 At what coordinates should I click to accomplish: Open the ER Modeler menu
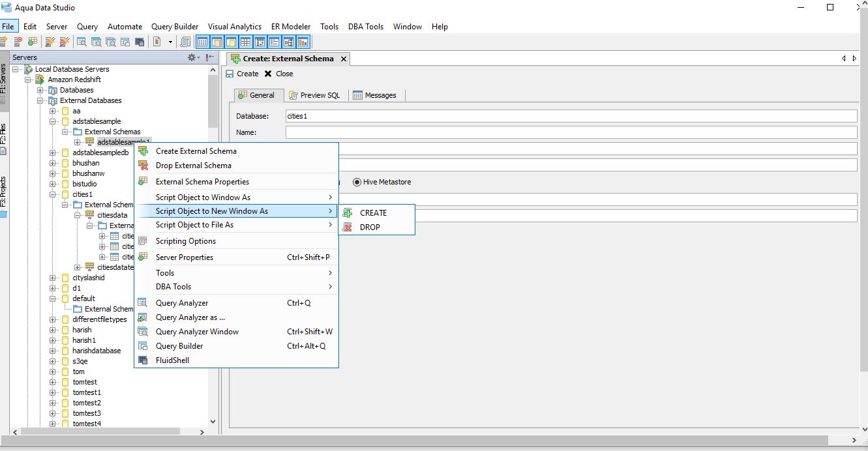pyautogui.click(x=291, y=27)
